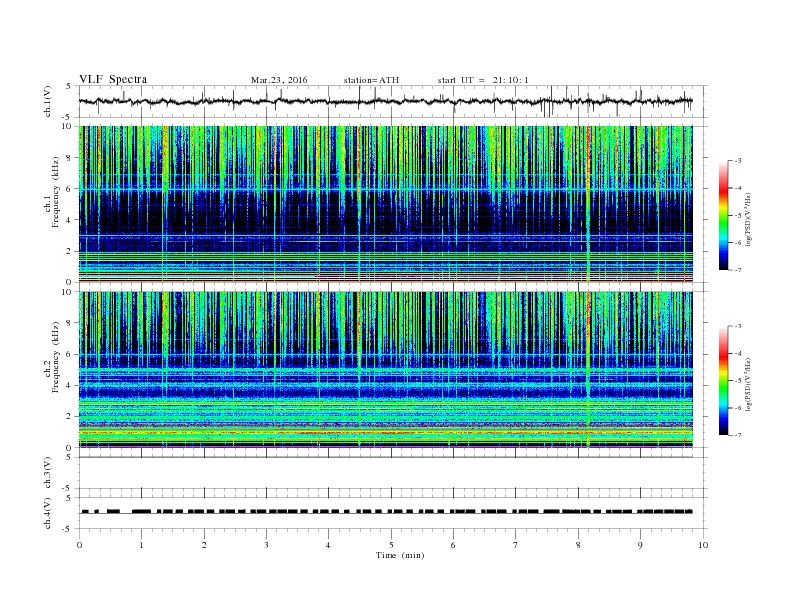
Task: Click the ch.2 "Frequency (kHz)" axis label
Action: 56,357
